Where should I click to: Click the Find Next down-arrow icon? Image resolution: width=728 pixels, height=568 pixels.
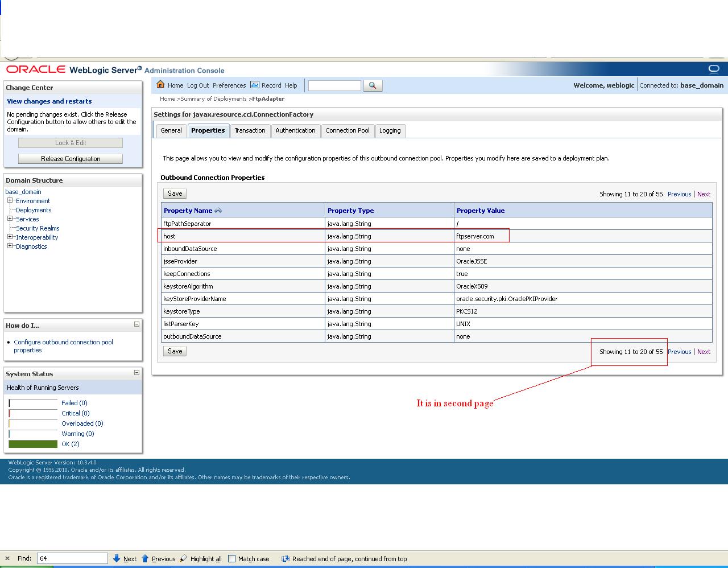[117, 559]
